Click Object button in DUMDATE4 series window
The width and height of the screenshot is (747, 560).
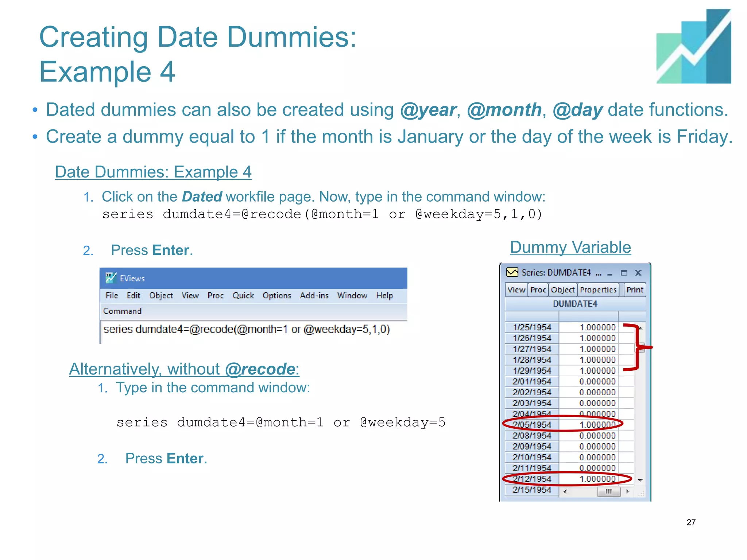pos(563,290)
